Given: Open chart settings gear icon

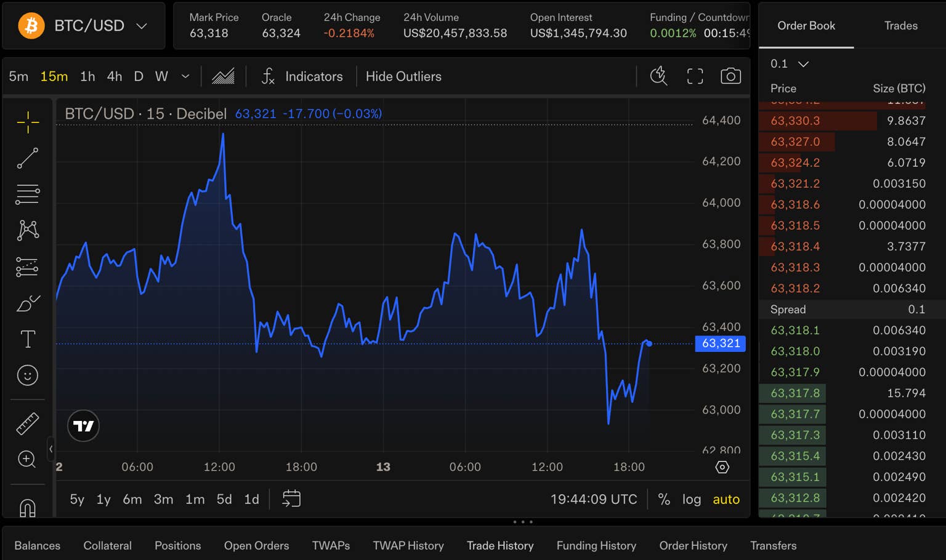Looking at the screenshot, I should [722, 467].
